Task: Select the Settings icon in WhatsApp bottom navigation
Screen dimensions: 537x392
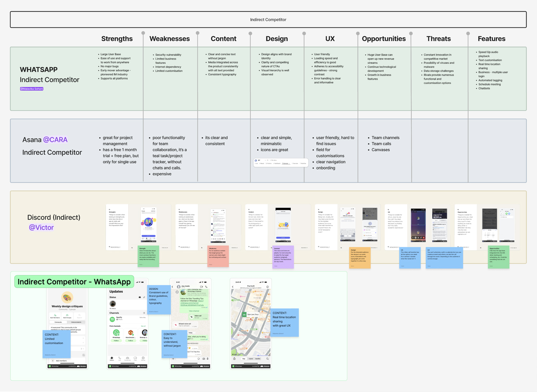Action: 143,358
